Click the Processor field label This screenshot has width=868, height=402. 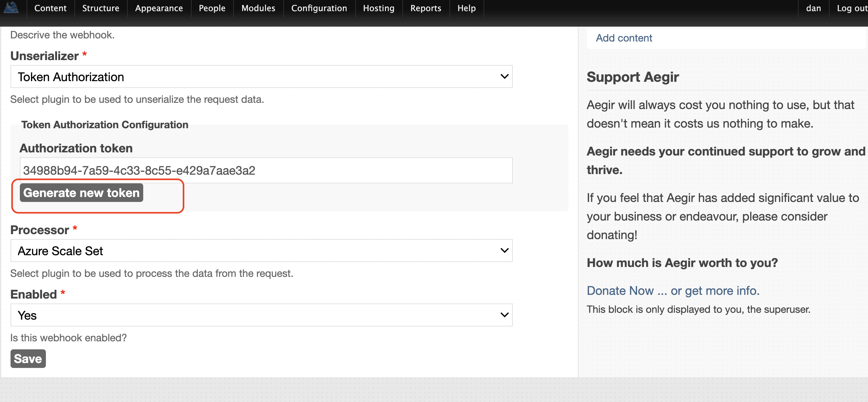coord(40,230)
